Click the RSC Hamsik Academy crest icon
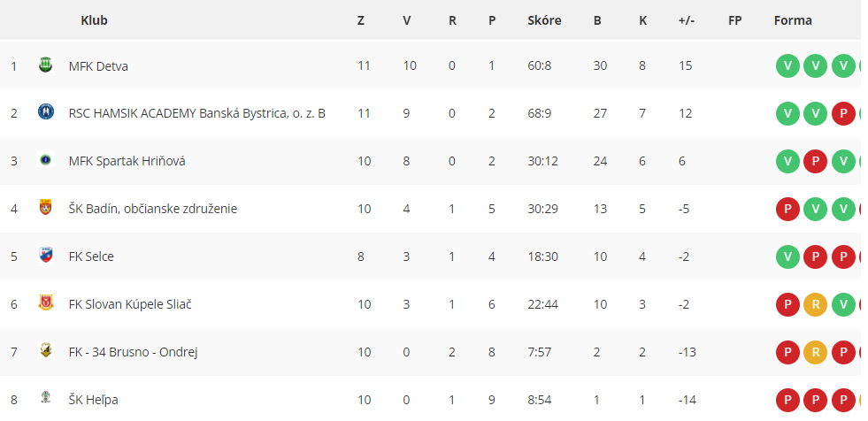This screenshot has height=421, width=868. tap(45, 113)
